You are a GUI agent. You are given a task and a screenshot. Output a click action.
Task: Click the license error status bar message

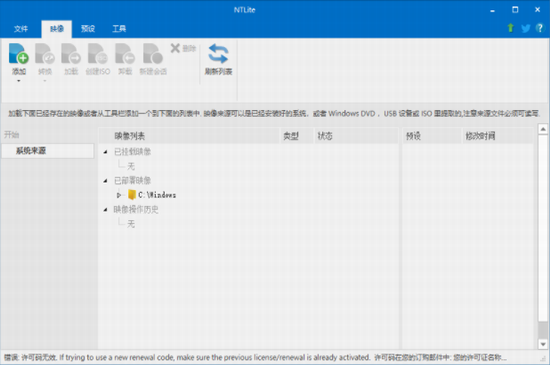[x=255, y=358]
